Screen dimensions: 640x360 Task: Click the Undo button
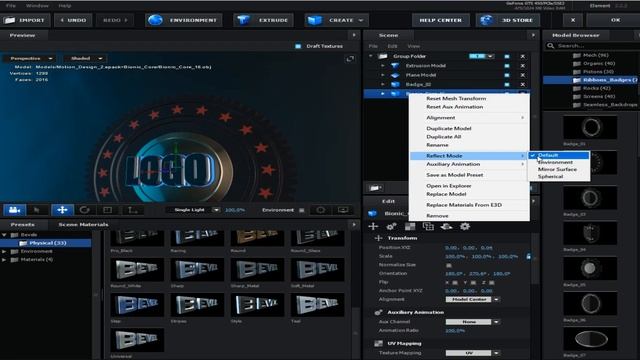73,20
